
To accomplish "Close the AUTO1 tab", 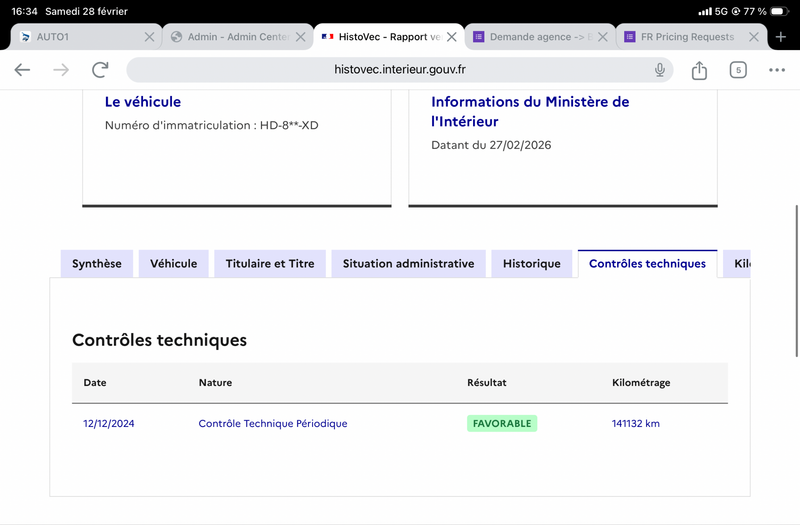I will [x=149, y=37].
